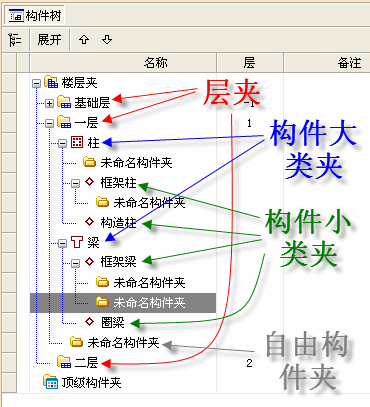Click the 基础层 folder icon
This screenshot has height=407, width=370.
[x=64, y=102]
